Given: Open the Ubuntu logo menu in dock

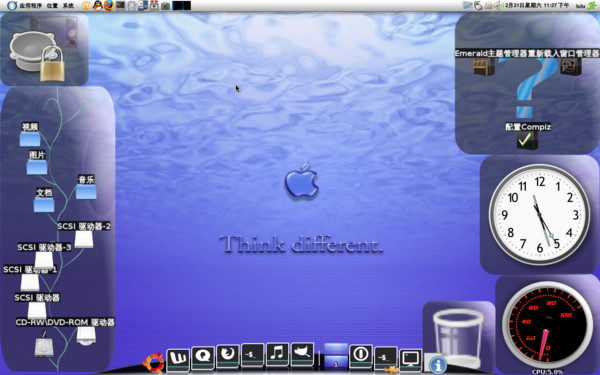Looking at the screenshot, I should (153, 362).
